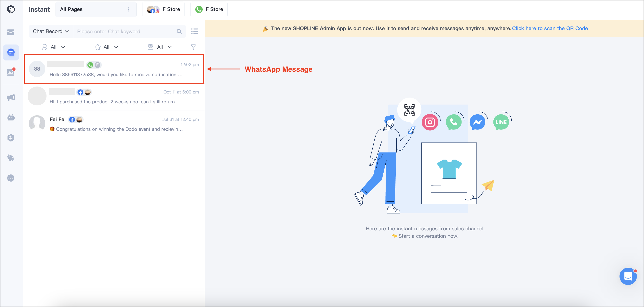Viewport: 644px width, 307px height.
Task: Open the tags sidebar icon
Action: (11, 158)
